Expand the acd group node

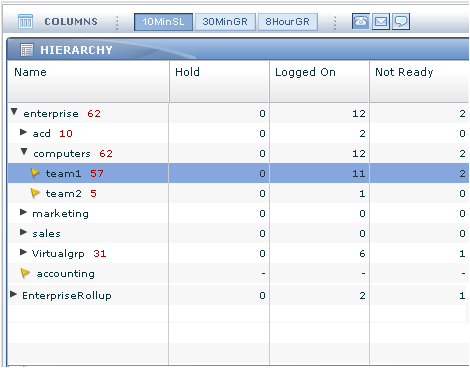point(23,132)
